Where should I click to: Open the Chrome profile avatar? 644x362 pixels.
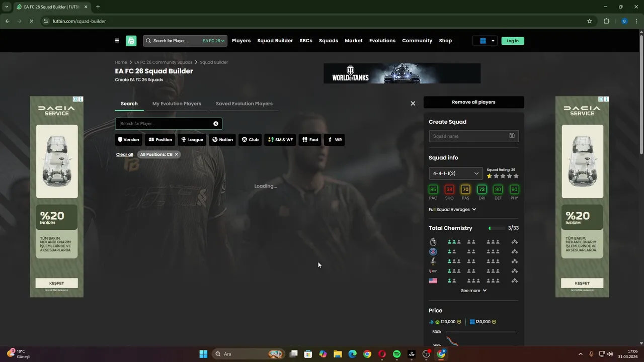[x=624, y=21]
